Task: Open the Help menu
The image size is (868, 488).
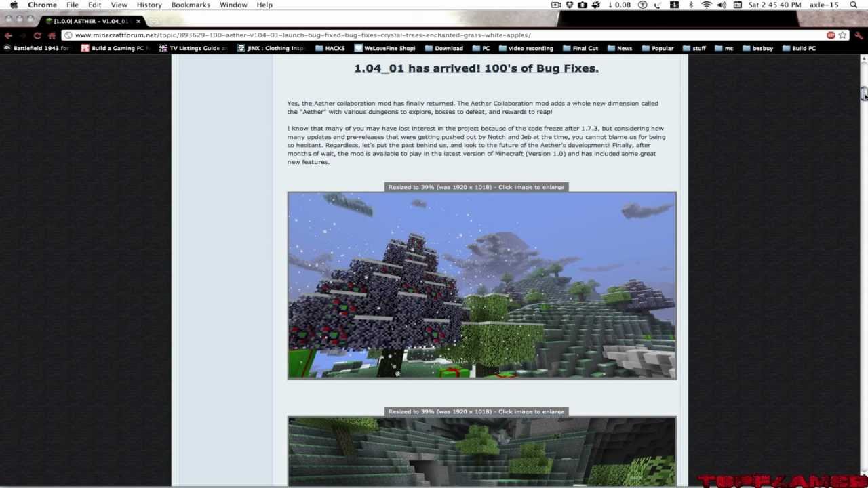Action: point(264,5)
